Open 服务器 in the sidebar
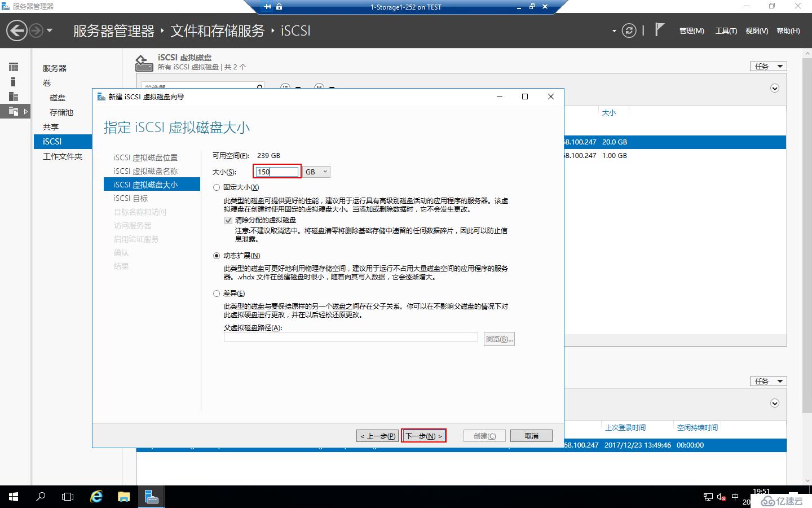812x508 pixels. pos(55,68)
